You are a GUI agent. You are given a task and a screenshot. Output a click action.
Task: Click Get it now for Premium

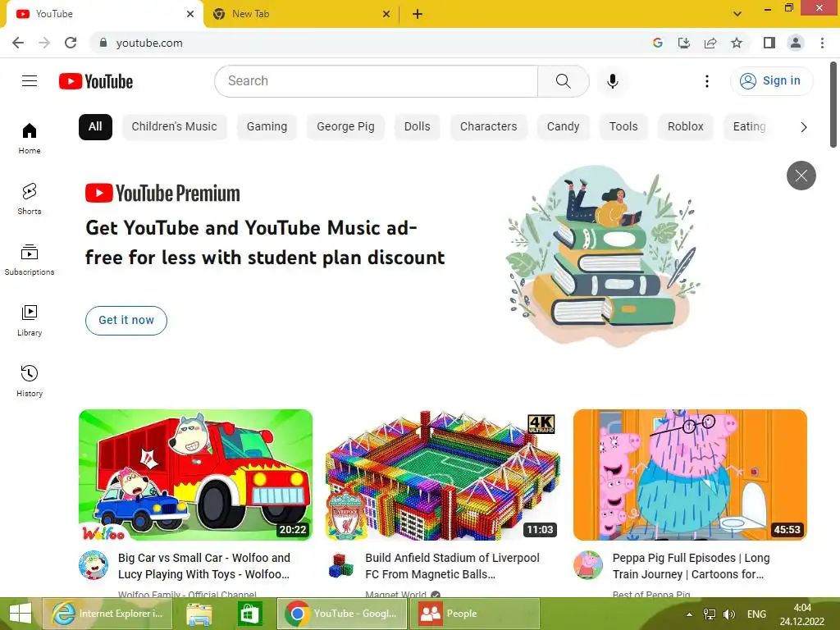(x=126, y=321)
